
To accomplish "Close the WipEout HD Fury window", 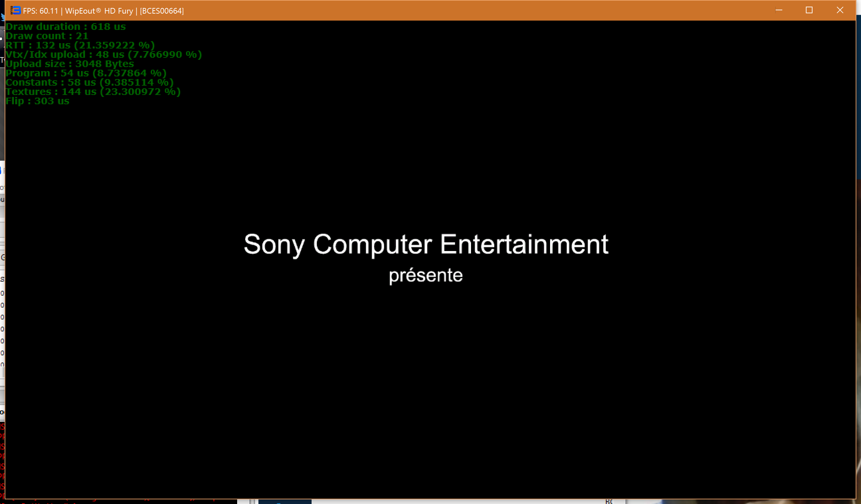I will pyautogui.click(x=840, y=10).
